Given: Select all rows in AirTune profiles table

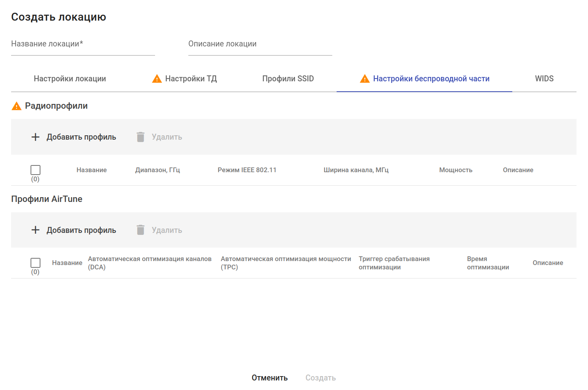Looking at the screenshot, I should (35, 263).
